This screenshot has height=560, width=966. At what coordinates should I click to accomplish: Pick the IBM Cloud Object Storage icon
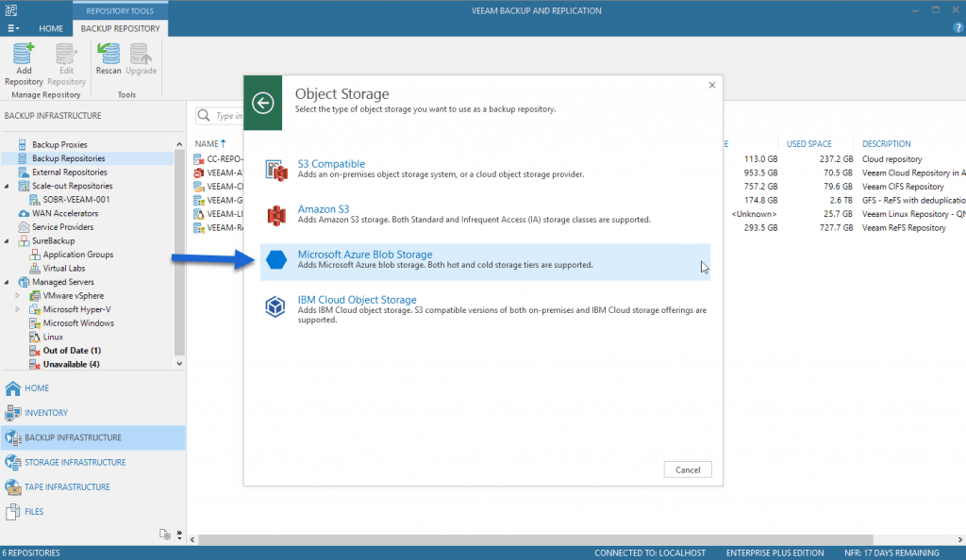click(x=275, y=305)
